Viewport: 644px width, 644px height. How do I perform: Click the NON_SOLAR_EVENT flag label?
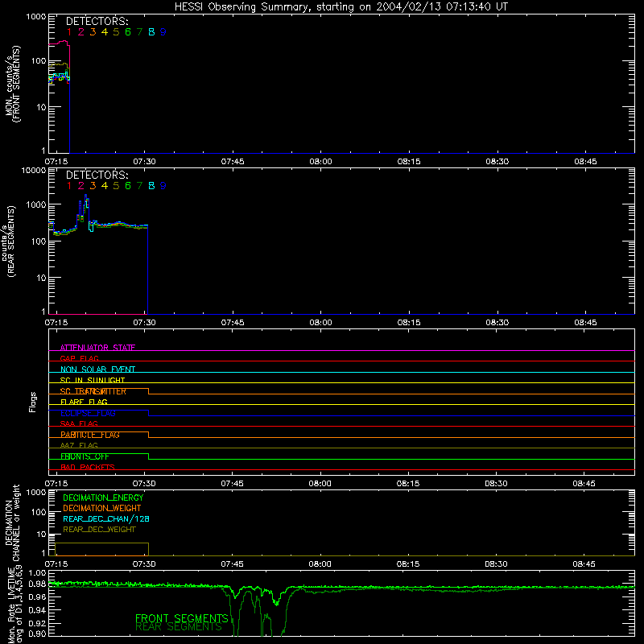click(x=97, y=369)
